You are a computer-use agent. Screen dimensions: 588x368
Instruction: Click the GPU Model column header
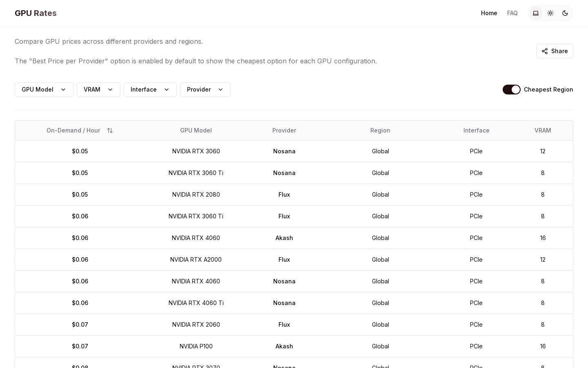point(196,130)
